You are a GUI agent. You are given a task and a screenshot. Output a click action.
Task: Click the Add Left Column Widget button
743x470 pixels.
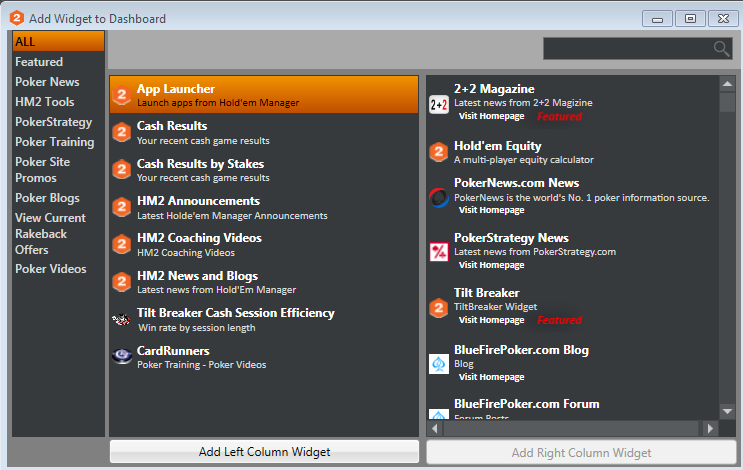pyautogui.click(x=264, y=452)
